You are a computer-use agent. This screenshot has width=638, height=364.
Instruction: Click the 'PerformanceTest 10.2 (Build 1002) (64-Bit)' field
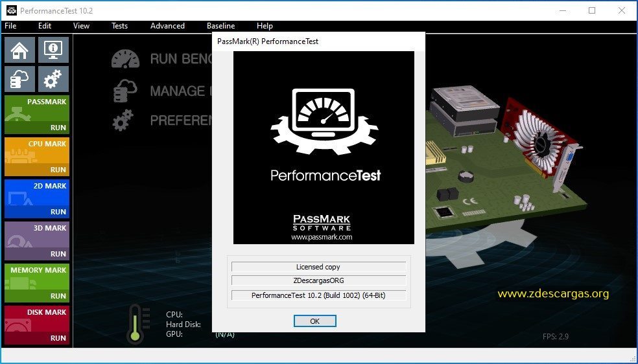pyautogui.click(x=318, y=295)
